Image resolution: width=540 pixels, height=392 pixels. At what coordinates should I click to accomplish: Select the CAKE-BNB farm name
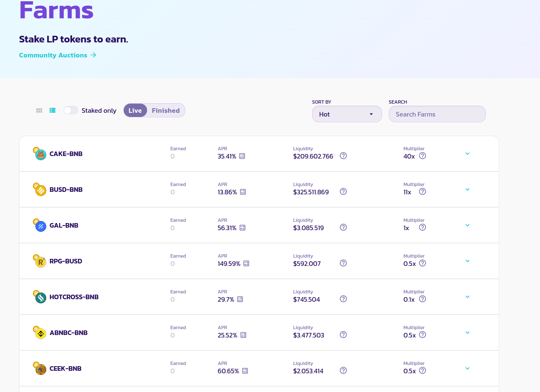click(66, 154)
